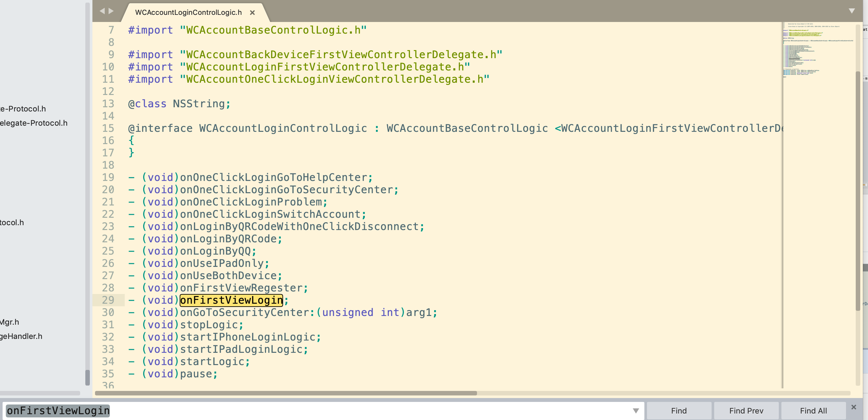This screenshot has height=420, width=868.
Task: Click the minimap code preview
Action: click(815, 50)
